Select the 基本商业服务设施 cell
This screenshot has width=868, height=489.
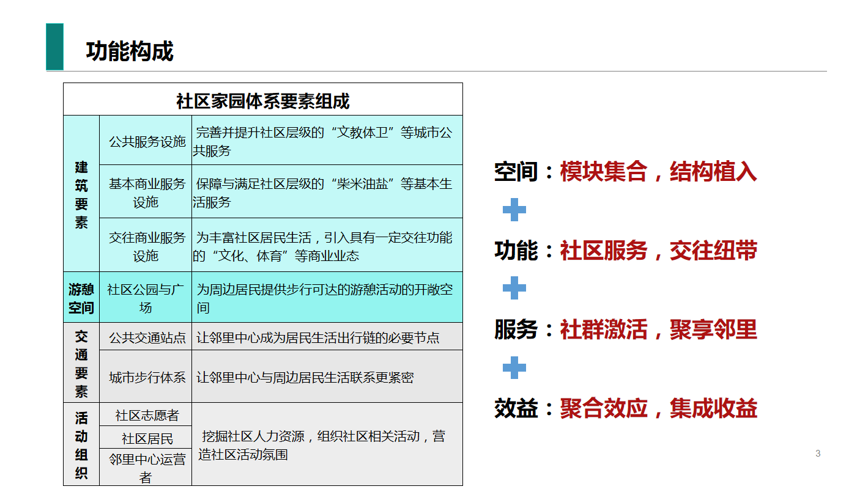pyautogui.click(x=147, y=193)
